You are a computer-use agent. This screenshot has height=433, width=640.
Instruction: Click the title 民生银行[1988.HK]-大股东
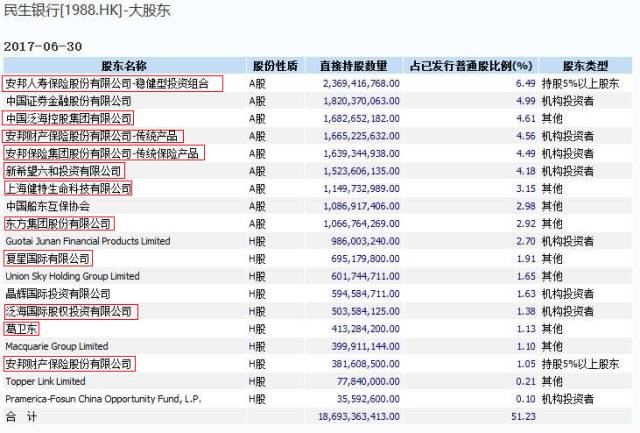point(87,10)
